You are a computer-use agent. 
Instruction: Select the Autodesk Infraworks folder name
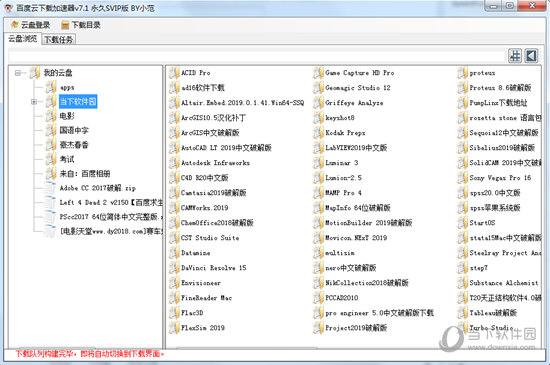215,163
